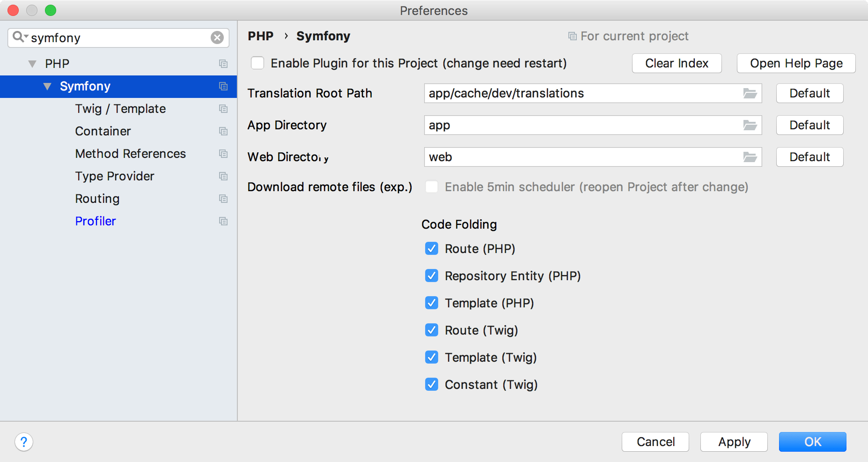This screenshot has height=462, width=868.
Task: Select the Twig / Template settings page
Action: [x=120, y=108]
